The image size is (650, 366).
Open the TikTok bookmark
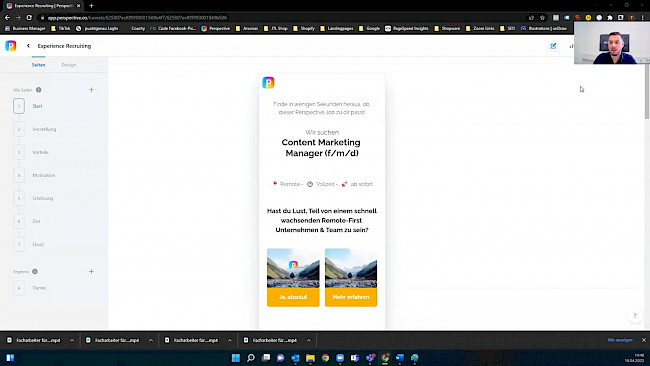61,29
